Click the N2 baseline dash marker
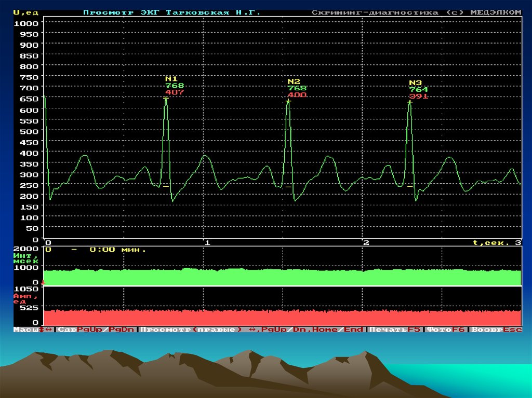Viewport: 532px width, 398px height. click(288, 187)
